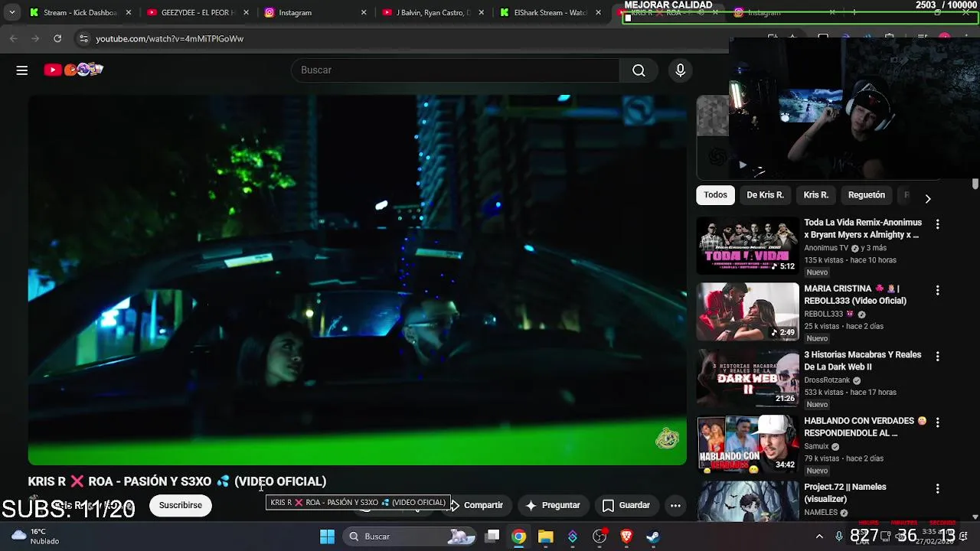Image resolution: width=980 pixels, height=551 pixels.
Task: Click the Suscribirse button
Action: pyautogui.click(x=181, y=505)
